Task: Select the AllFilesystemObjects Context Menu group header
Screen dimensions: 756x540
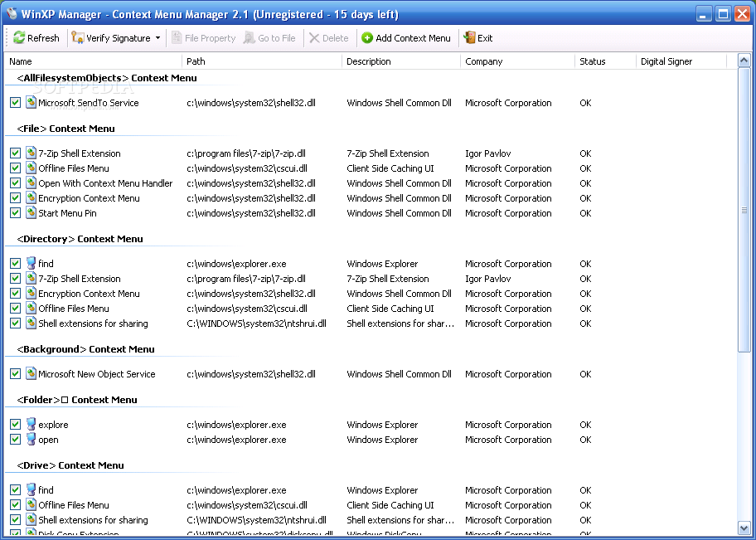Action: [107, 78]
